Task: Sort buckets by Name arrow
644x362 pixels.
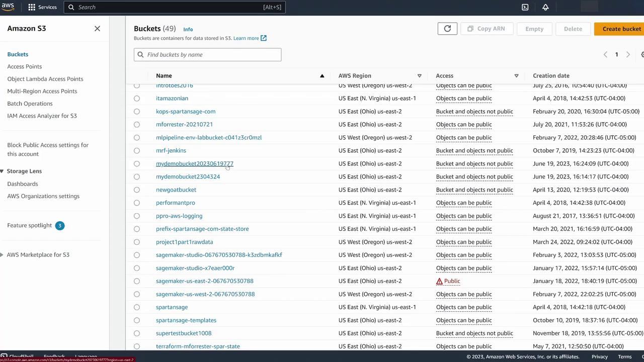Action: [322, 76]
